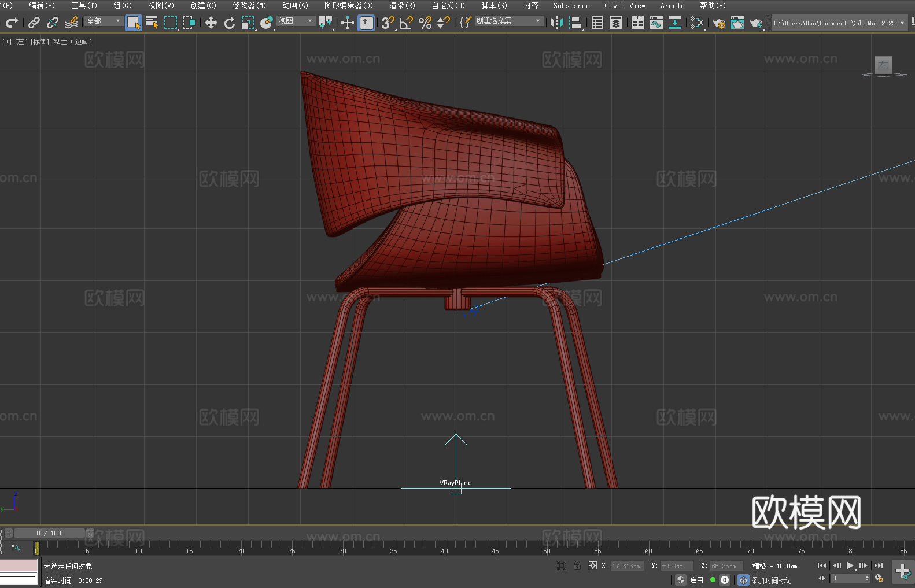The height and width of the screenshot is (588, 915).
Task: Select the Unlink selection tool
Action: tap(53, 23)
